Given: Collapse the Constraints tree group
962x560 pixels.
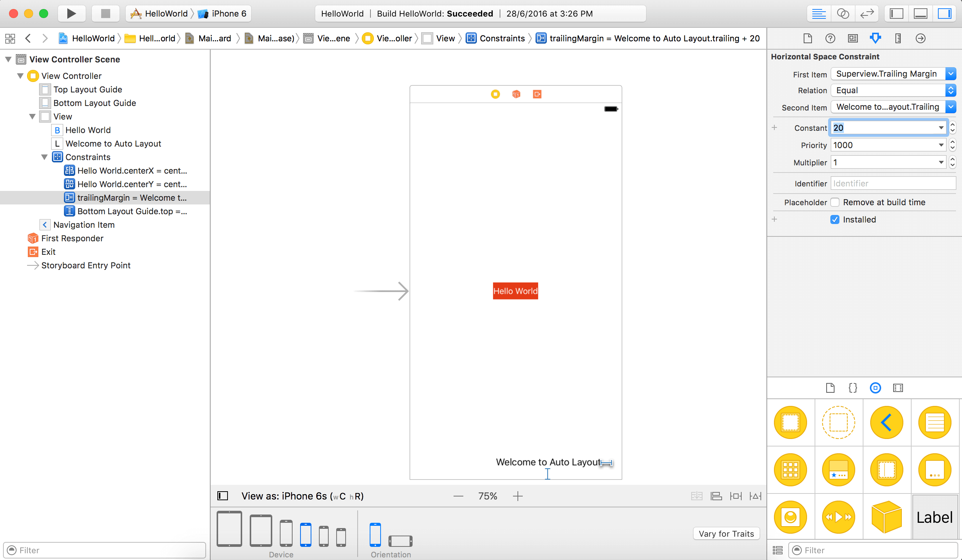Looking at the screenshot, I should [x=44, y=157].
